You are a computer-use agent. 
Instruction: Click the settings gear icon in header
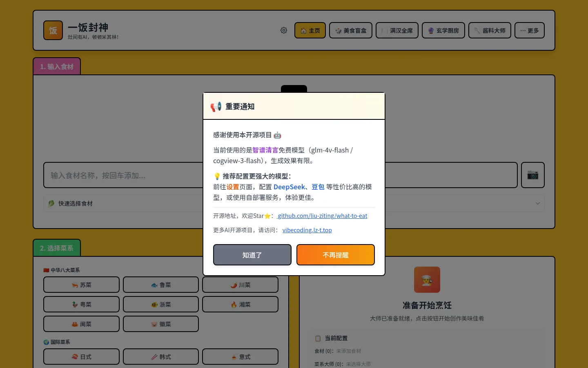pyautogui.click(x=284, y=30)
